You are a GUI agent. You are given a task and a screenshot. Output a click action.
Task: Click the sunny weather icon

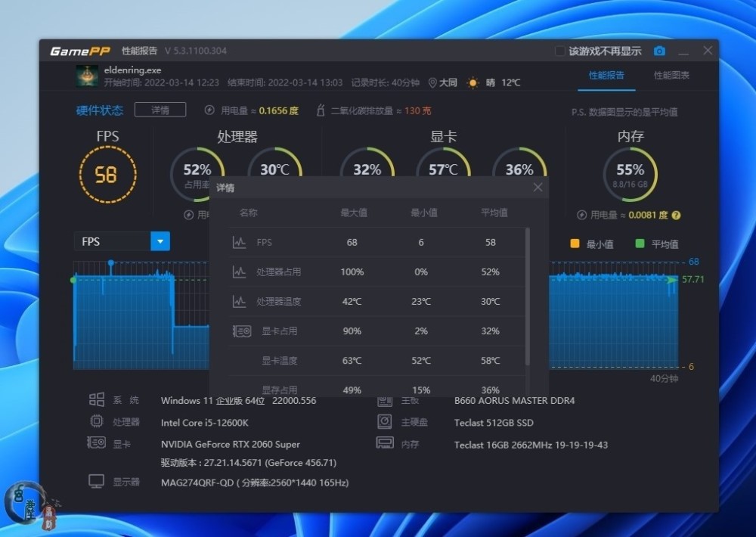(x=473, y=83)
